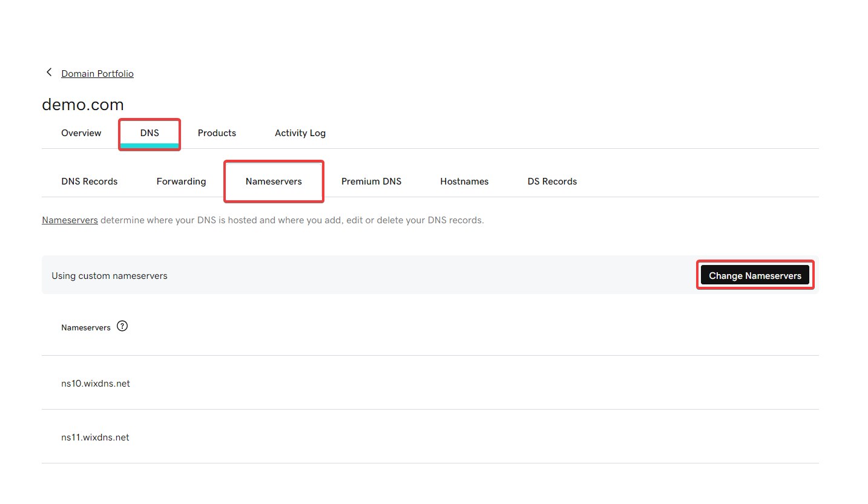Screen dimensions: 868x504
Task: Open the Nameservers help question-mark icon
Action: pyautogui.click(x=122, y=326)
